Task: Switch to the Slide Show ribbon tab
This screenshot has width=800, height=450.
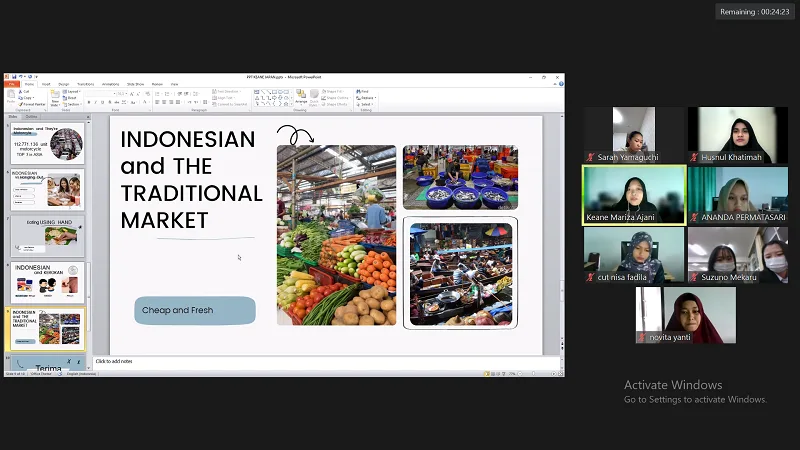Action: tap(135, 84)
